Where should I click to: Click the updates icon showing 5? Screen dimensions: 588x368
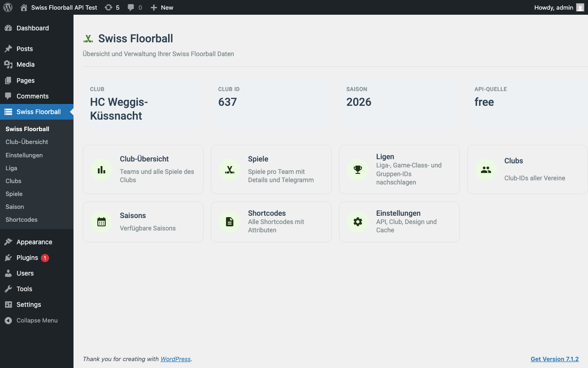point(108,7)
